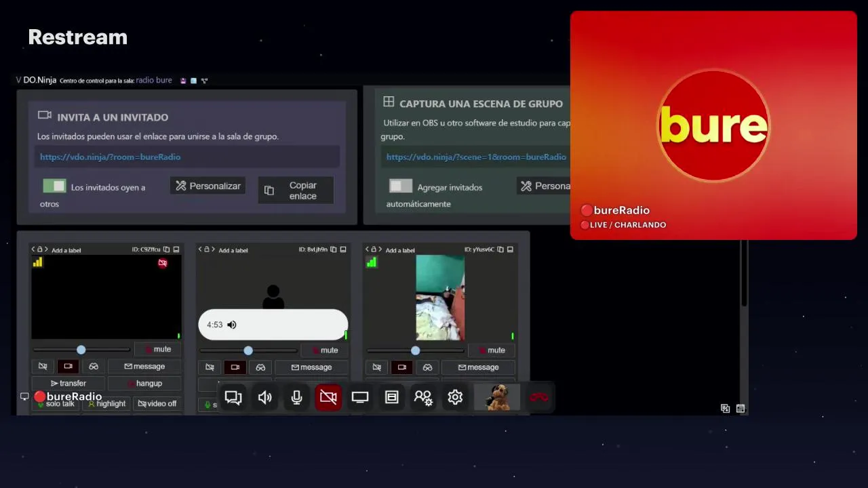The height and width of the screenshot is (488, 868).
Task: Copy the ID of guest C9Zffcu
Action: pos(167,249)
